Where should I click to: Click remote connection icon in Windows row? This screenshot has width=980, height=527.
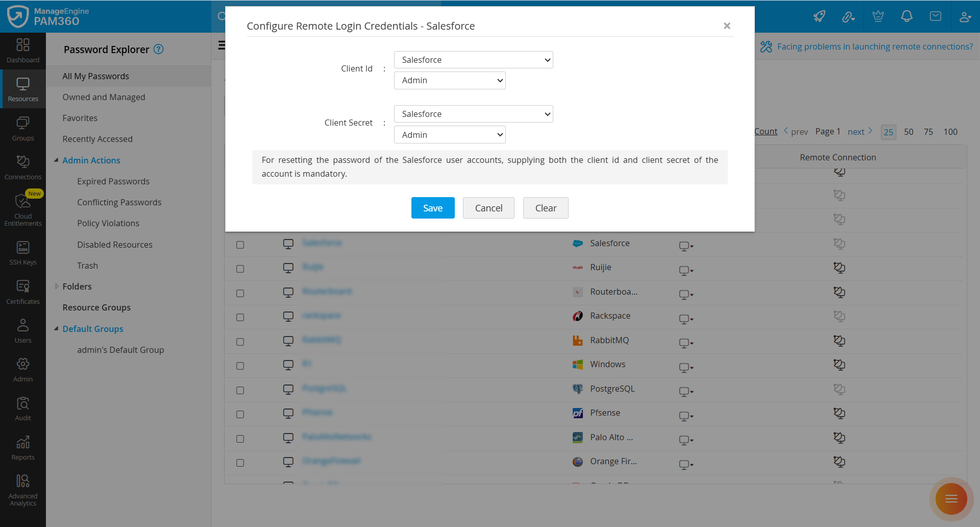(839, 365)
